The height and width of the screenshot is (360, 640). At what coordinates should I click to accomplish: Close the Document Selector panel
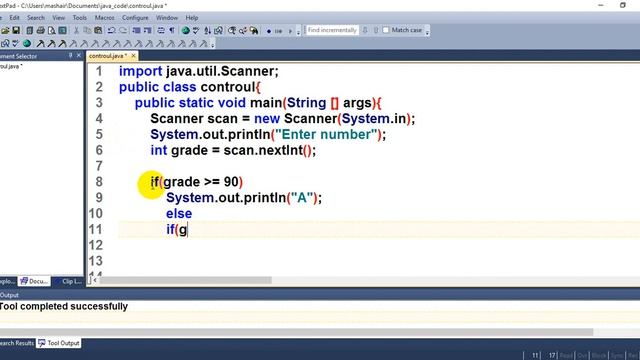click(x=79, y=56)
